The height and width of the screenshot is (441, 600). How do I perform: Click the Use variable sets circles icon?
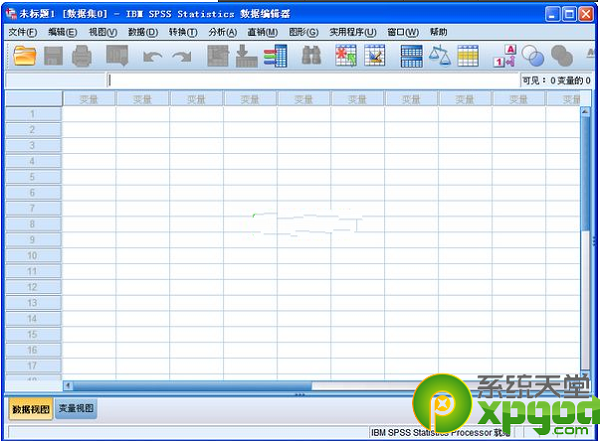pos(533,56)
